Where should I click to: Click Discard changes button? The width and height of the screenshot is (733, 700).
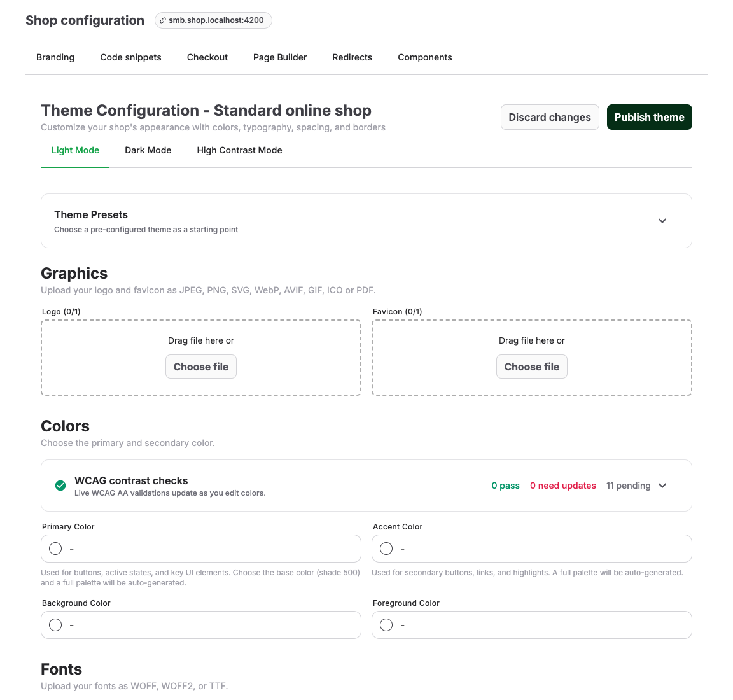549,117
